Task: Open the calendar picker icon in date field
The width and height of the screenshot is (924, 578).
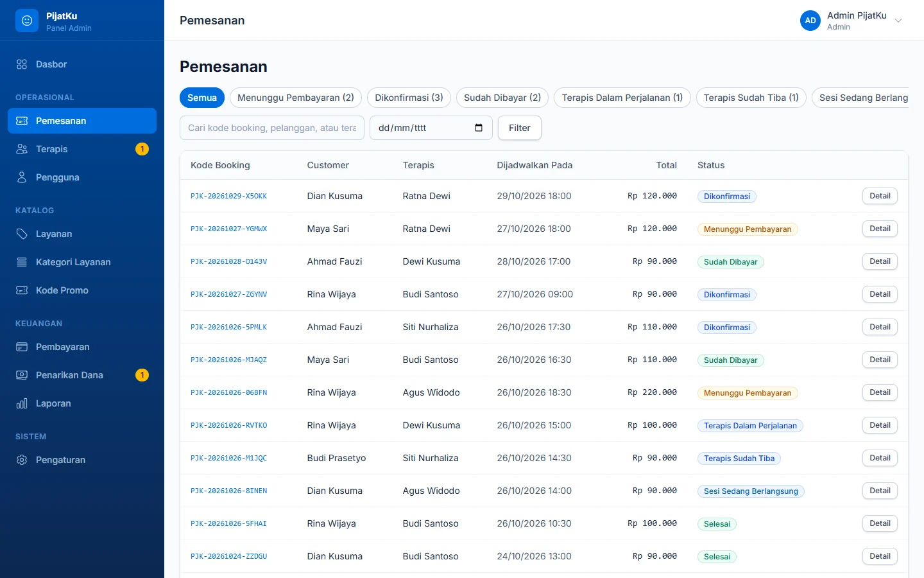Action: (479, 128)
